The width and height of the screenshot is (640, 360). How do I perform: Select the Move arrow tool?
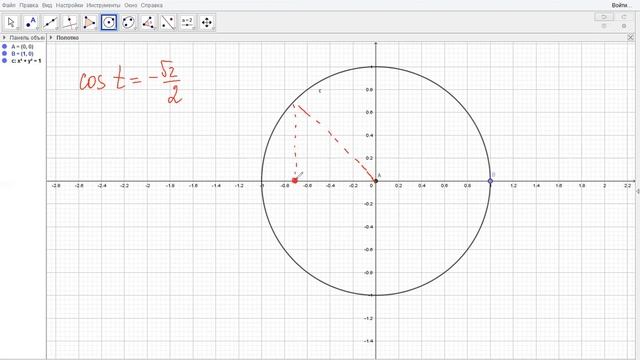click(x=11, y=22)
